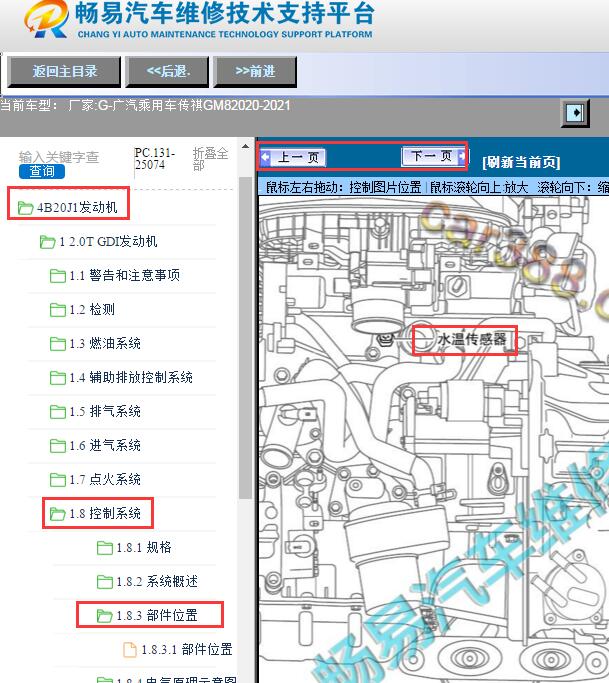Click the 1.8.1 规格 folder icon

pyautogui.click(x=105, y=548)
